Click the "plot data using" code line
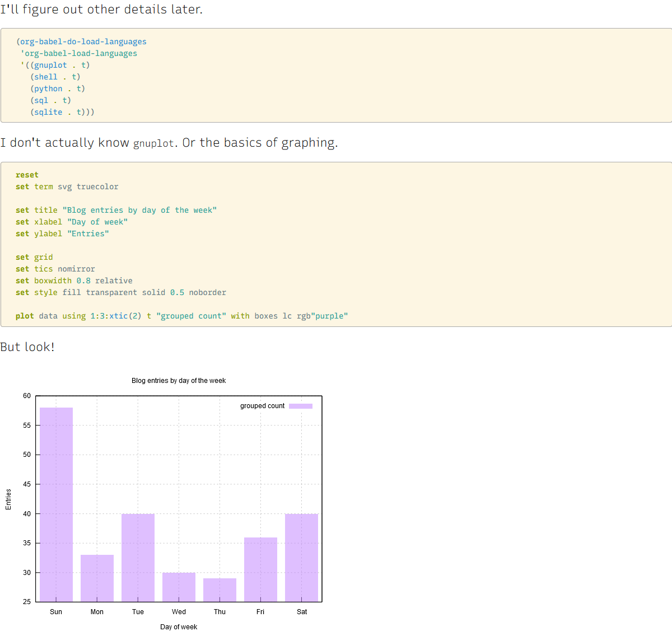 pos(182,316)
